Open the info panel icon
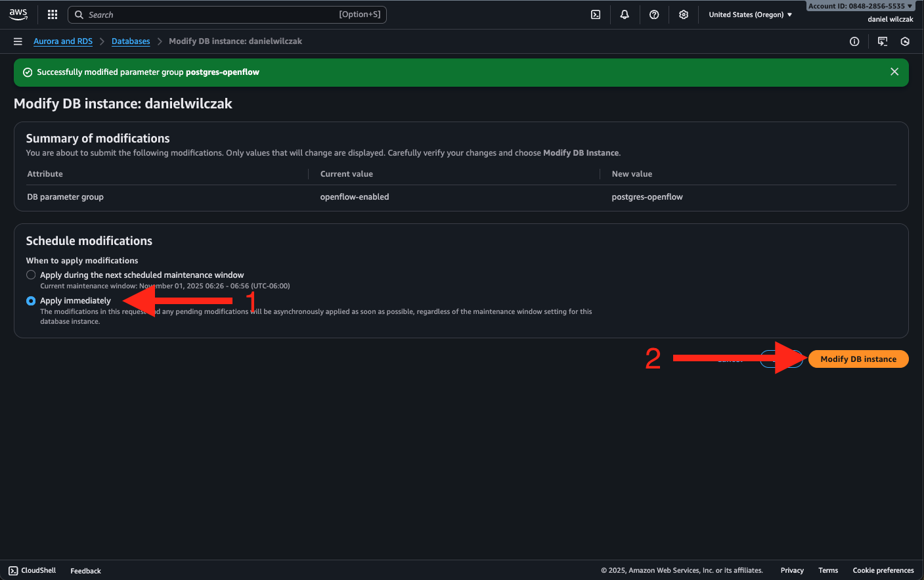924x580 pixels. [x=854, y=41]
